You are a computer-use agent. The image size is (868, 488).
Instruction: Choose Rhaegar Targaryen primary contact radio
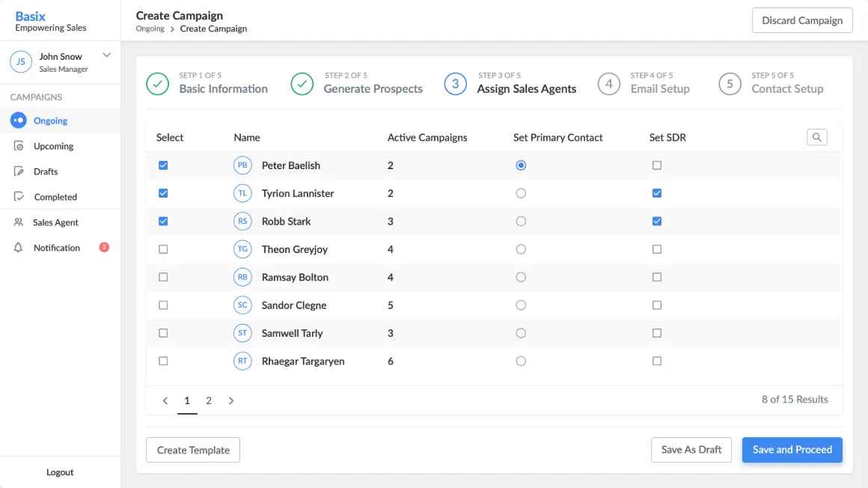coord(521,362)
